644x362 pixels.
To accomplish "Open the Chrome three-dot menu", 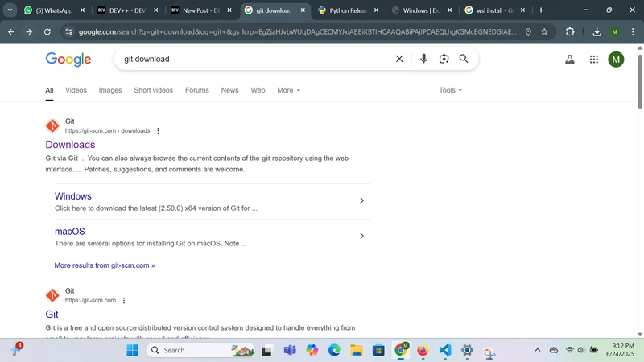I will [x=633, y=31].
